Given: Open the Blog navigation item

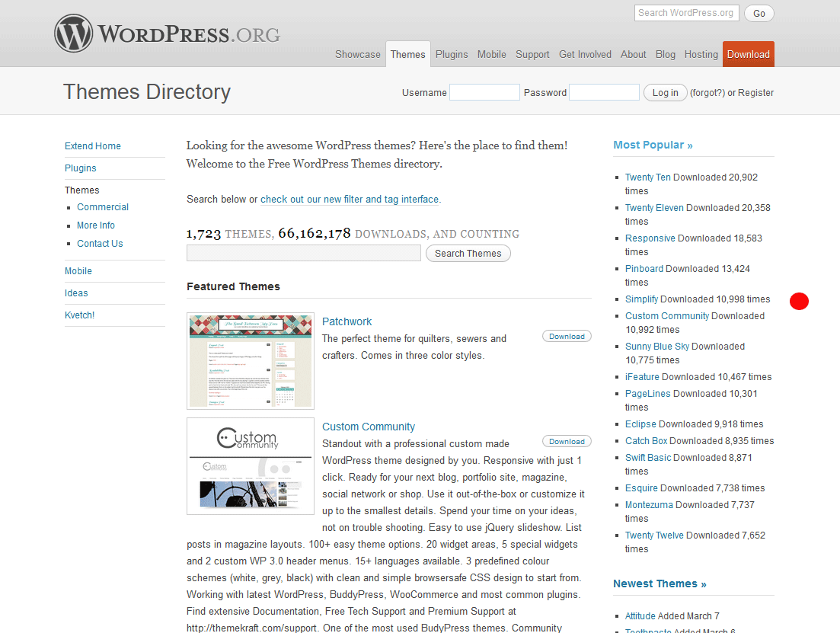Looking at the screenshot, I should (666, 54).
